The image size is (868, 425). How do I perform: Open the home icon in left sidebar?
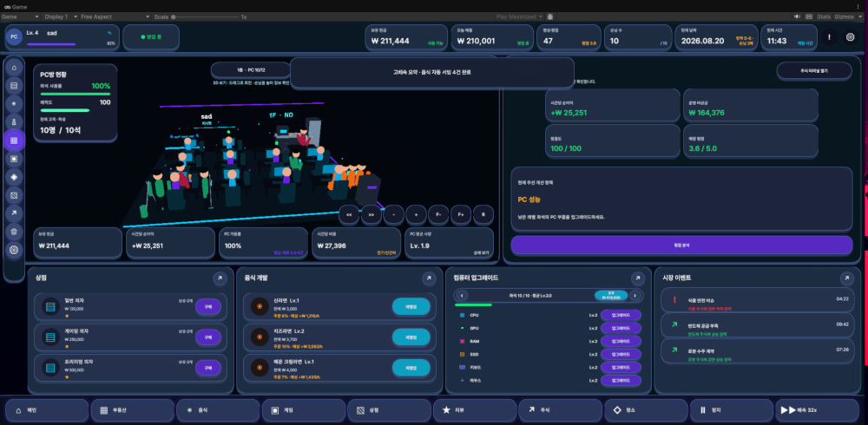14,68
